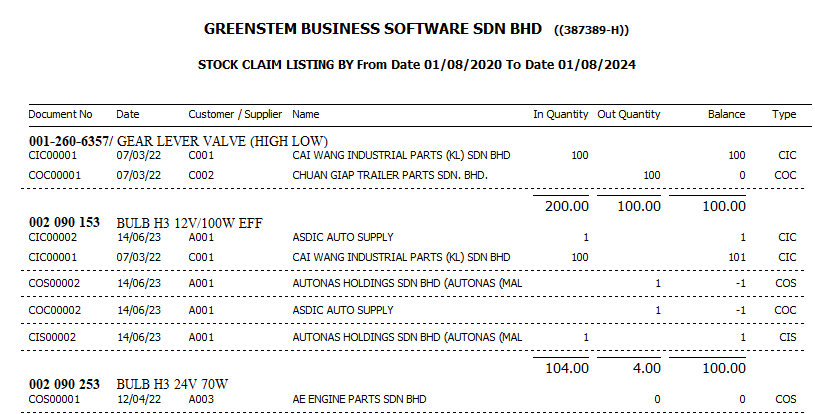Click the '100.00' Out Quantity subtotal
815x414 pixels.
pyautogui.click(x=639, y=206)
